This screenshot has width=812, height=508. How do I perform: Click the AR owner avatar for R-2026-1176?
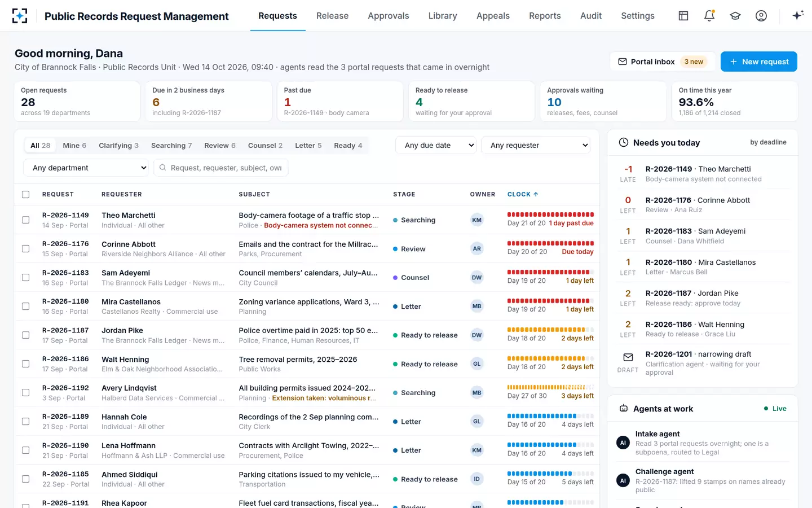(x=477, y=249)
